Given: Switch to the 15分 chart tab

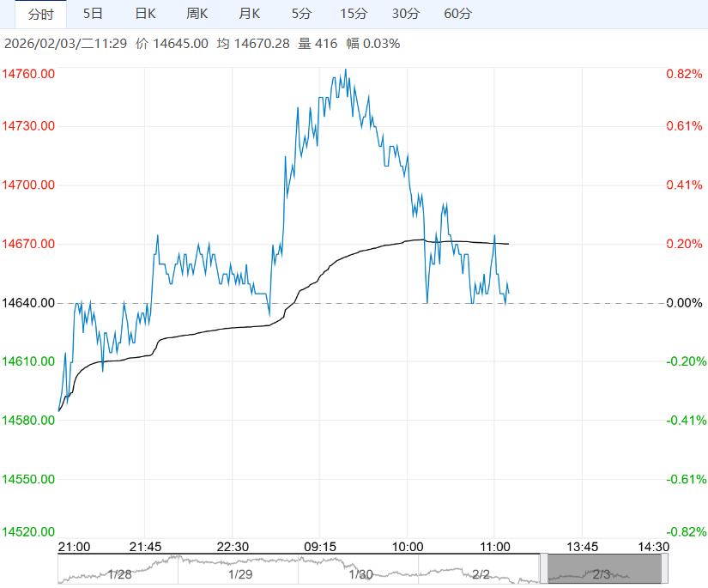Looking at the screenshot, I should [353, 14].
